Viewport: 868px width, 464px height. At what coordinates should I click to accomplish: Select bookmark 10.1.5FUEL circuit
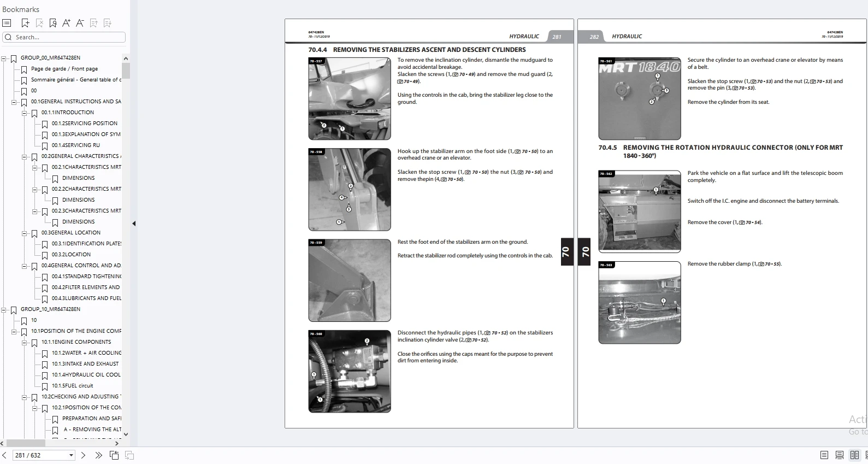pos(73,386)
